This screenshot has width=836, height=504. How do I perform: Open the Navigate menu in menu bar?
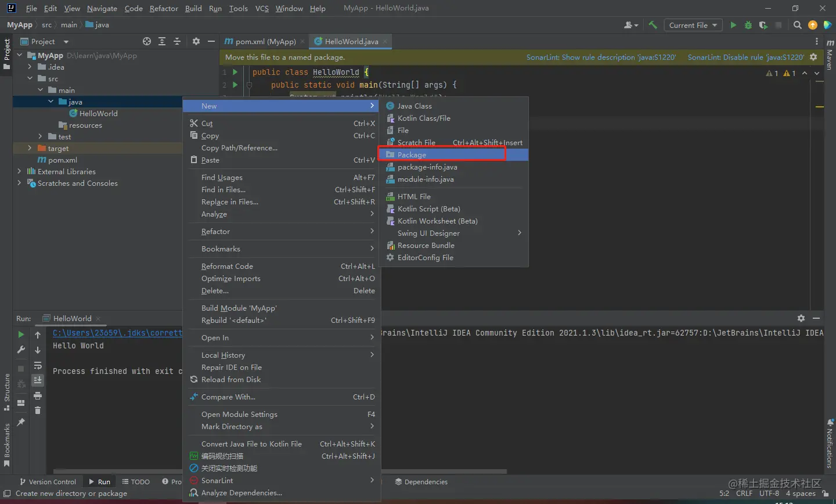(x=102, y=8)
